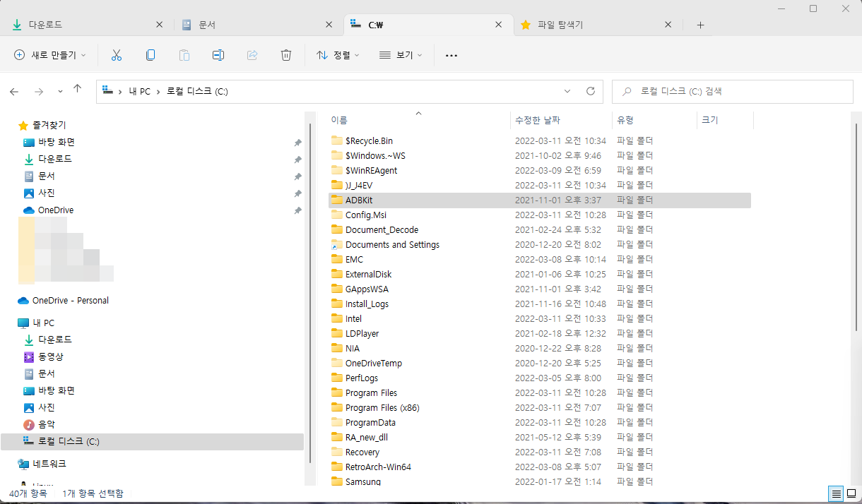Click the Back navigation arrow
This screenshot has width=862, height=504.
(x=14, y=91)
